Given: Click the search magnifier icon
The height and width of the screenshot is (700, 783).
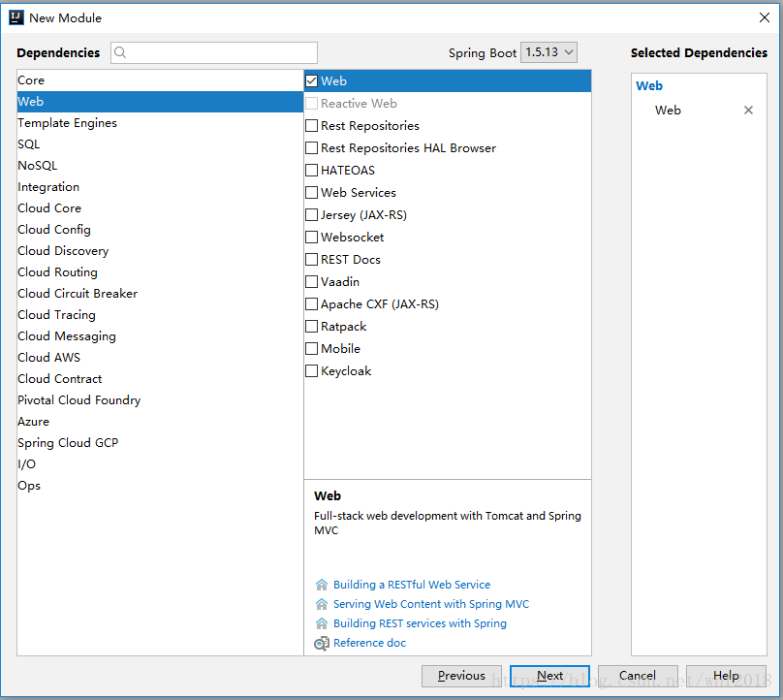Looking at the screenshot, I should click(x=120, y=52).
